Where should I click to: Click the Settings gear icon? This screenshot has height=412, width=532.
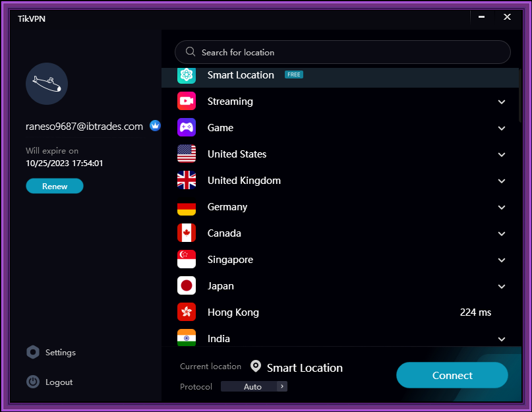(x=33, y=352)
